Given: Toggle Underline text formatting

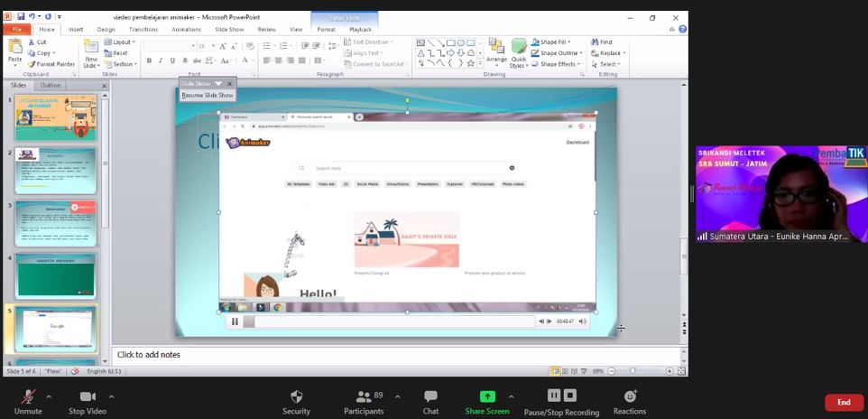Looking at the screenshot, I should click(x=172, y=61).
